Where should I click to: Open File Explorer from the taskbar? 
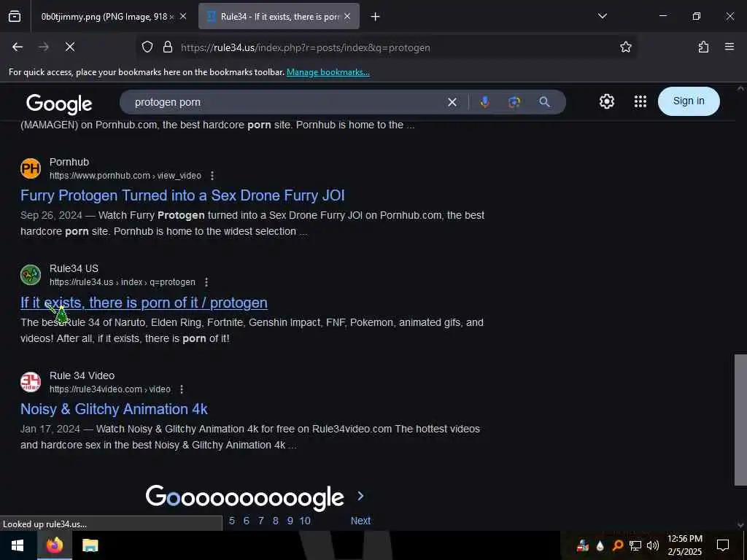(x=90, y=545)
